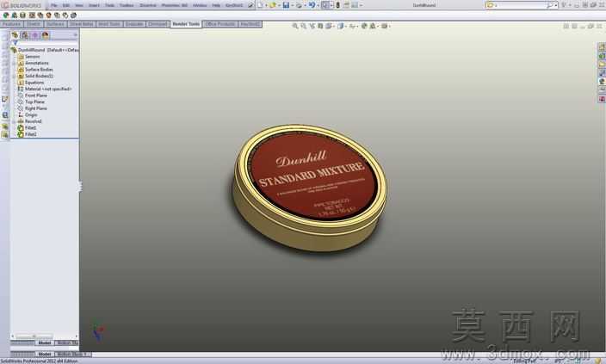Viewport: 606px width, 364px height.
Task: Open SolidWorks Resources in the task pane
Action: (x=602, y=47)
